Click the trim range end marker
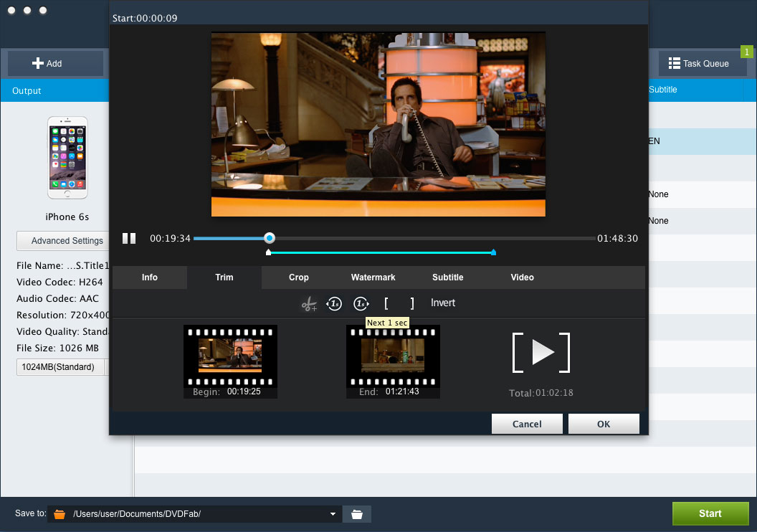Image resolution: width=757 pixels, height=532 pixels. coord(493,252)
